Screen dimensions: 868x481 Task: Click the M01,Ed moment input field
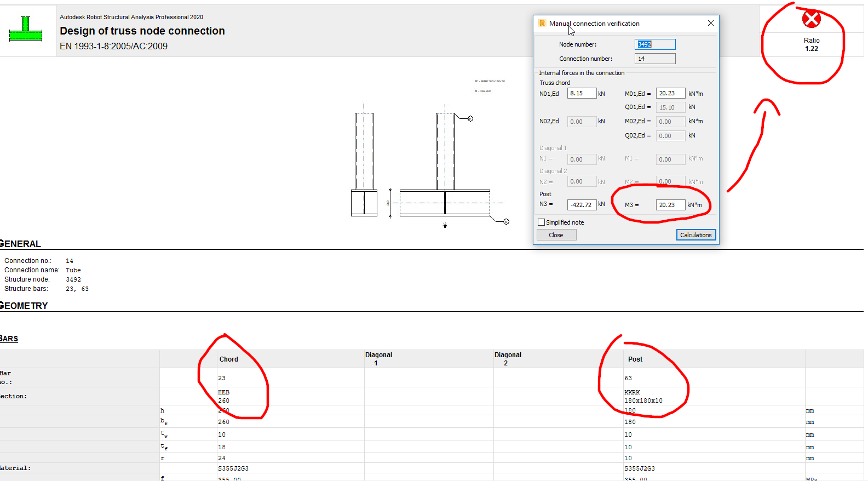pyautogui.click(x=670, y=93)
